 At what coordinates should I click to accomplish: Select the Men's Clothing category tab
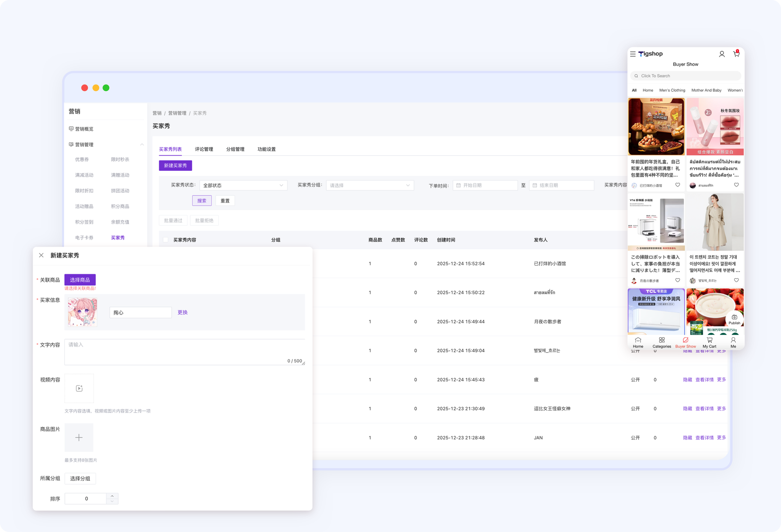coord(672,90)
